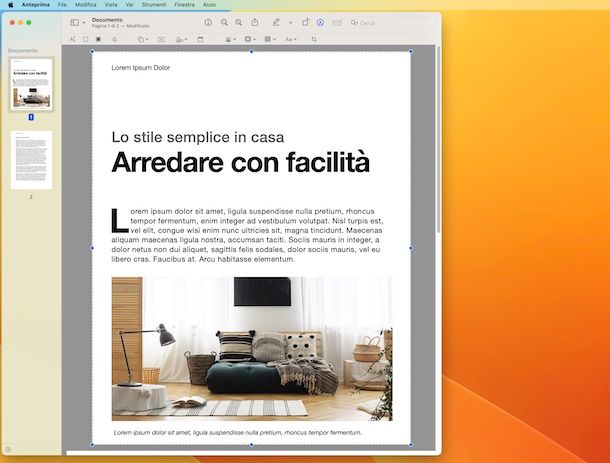This screenshot has height=463, width=610.
Task: Click in the Cerca search field
Action: [391, 23]
